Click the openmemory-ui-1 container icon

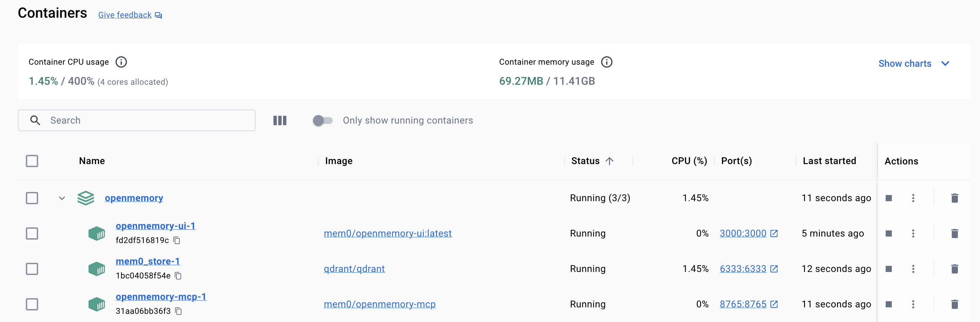coord(97,234)
